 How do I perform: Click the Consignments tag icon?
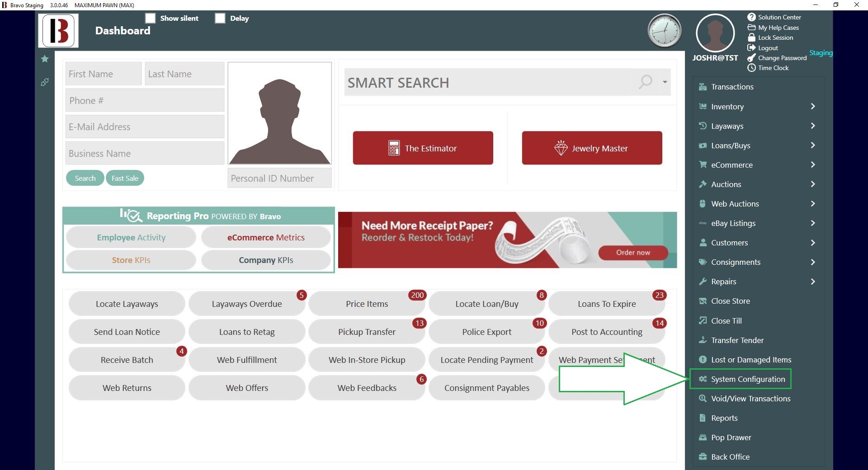pos(703,262)
